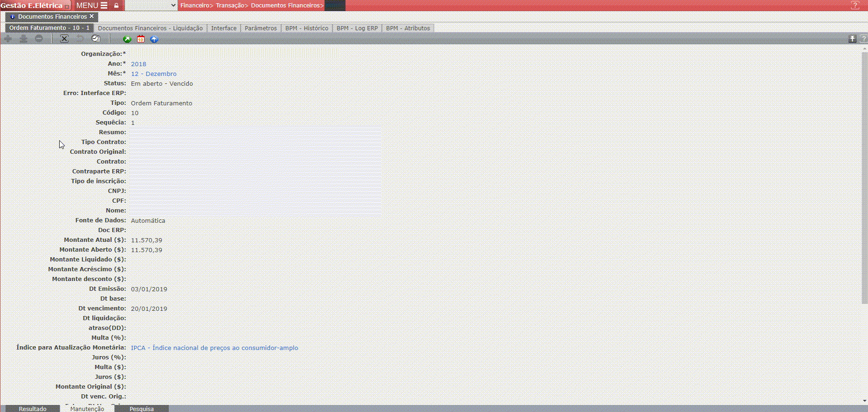The image size is (868, 412).
Task: Open the BPM - Histórico tab
Action: [x=307, y=28]
